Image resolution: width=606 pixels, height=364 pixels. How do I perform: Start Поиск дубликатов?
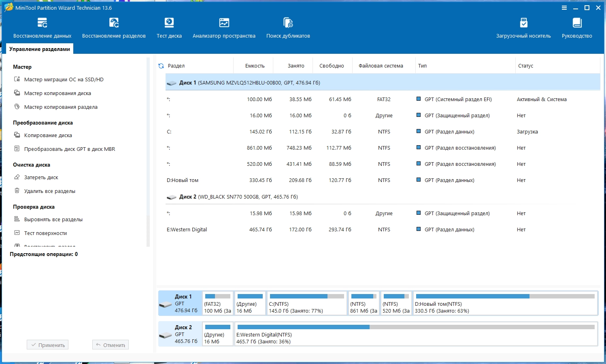coord(288,28)
